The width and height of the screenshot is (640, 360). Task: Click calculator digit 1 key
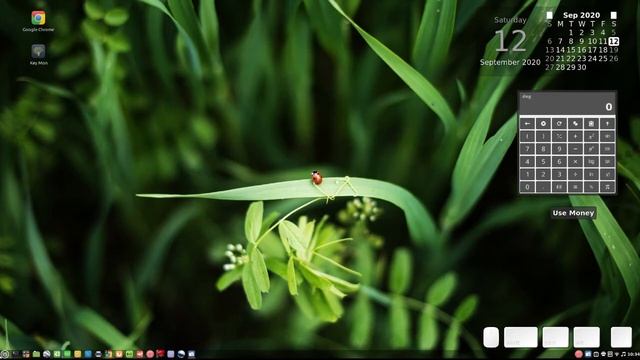coord(527,174)
